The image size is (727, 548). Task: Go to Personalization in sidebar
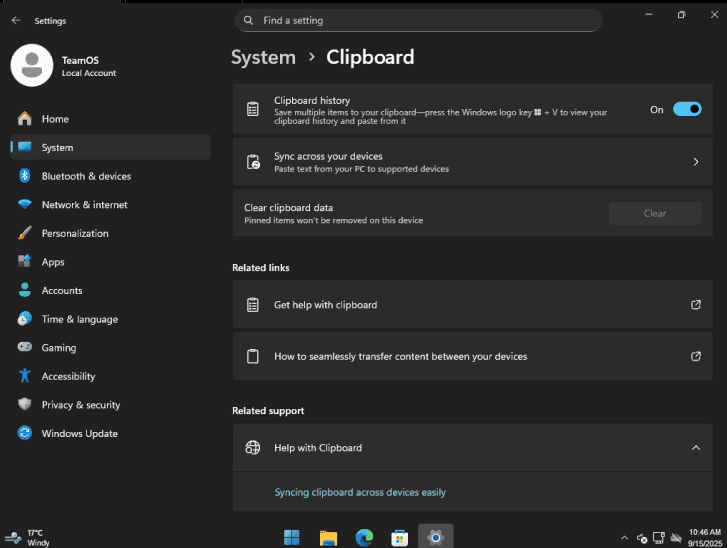110,233
